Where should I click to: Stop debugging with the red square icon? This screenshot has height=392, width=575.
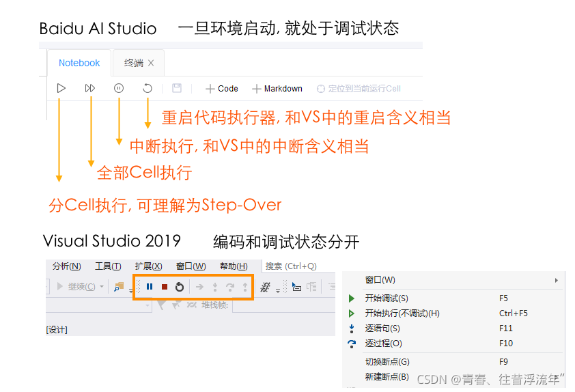coord(165,286)
